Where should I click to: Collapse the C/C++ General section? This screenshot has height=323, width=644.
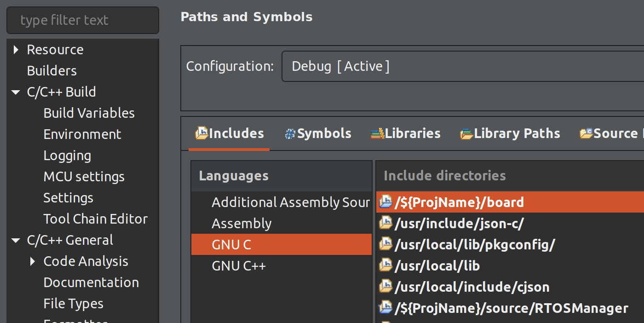(17, 240)
